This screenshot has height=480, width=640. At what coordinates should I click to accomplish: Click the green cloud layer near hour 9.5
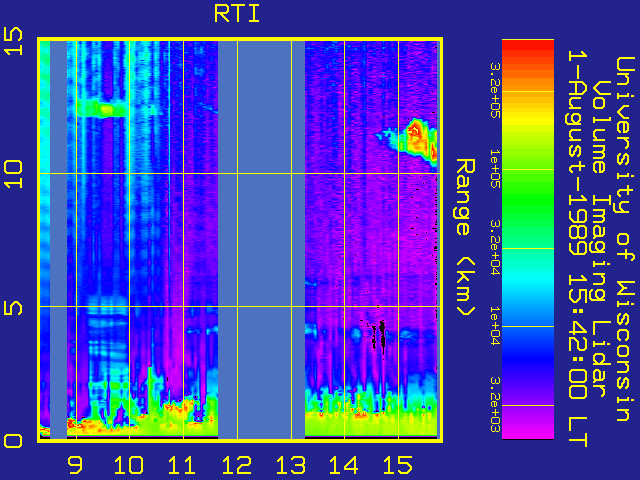tap(102, 109)
